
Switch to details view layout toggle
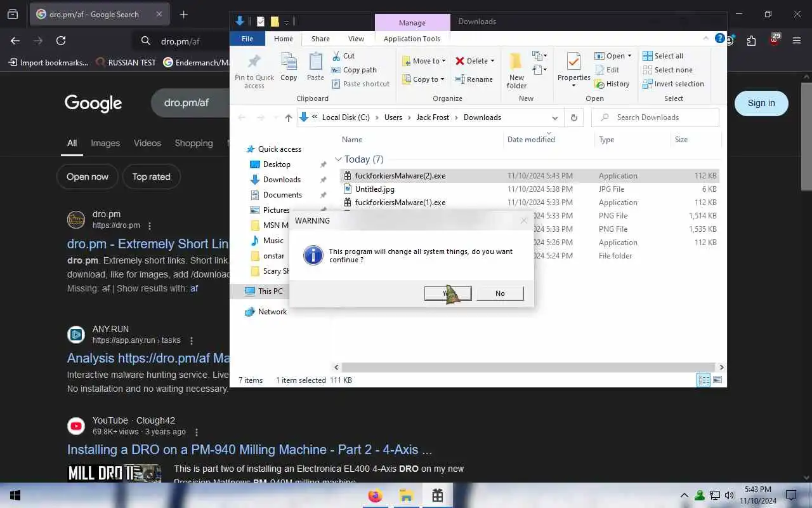pyautogui.click(x=704, y=380)
